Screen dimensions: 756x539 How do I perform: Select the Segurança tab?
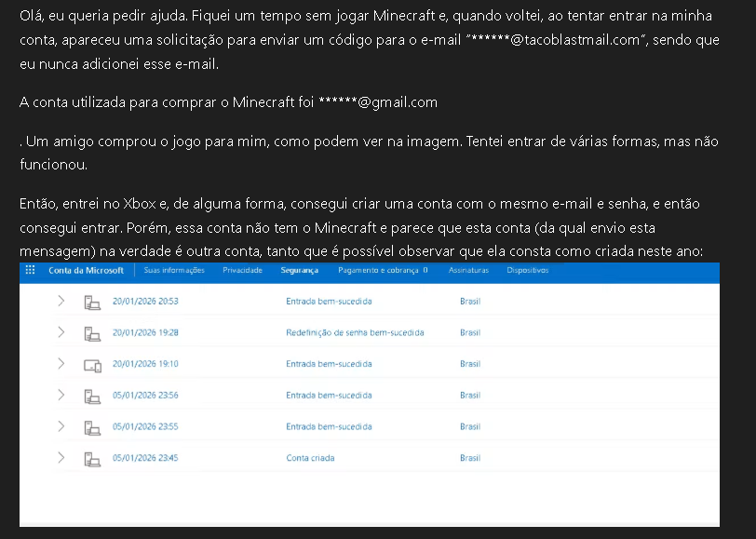tap(300, 270)
